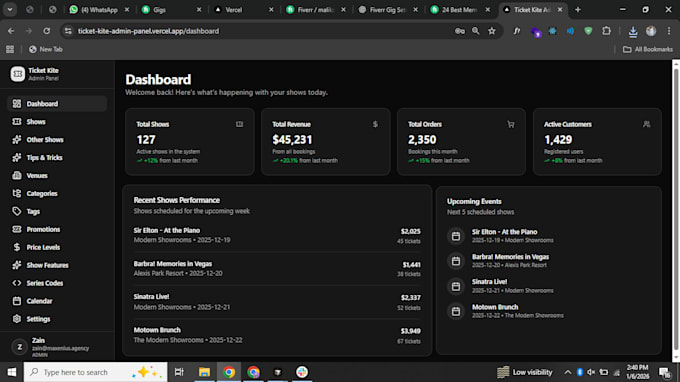Viewport: 680px width, 382px height.
Task: Open Task View on the taskbar
Action: pos(179,372)
